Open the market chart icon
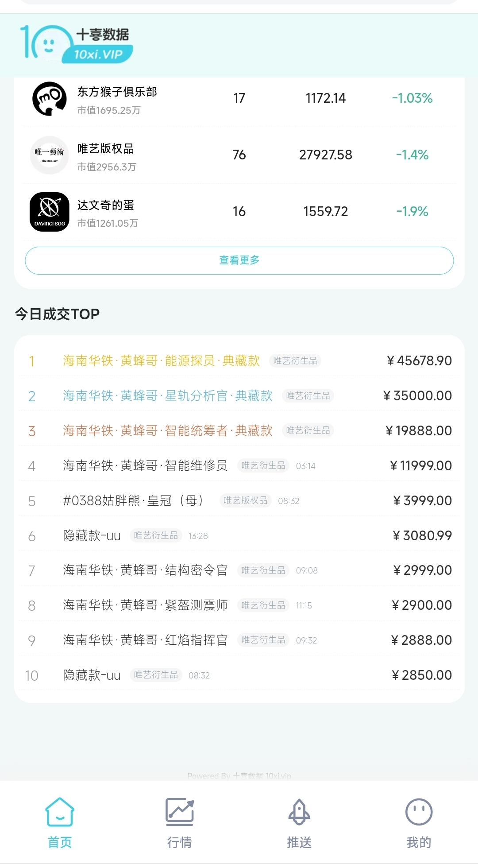This screenshot has width=478, height=868. click(x=179, y=812)
